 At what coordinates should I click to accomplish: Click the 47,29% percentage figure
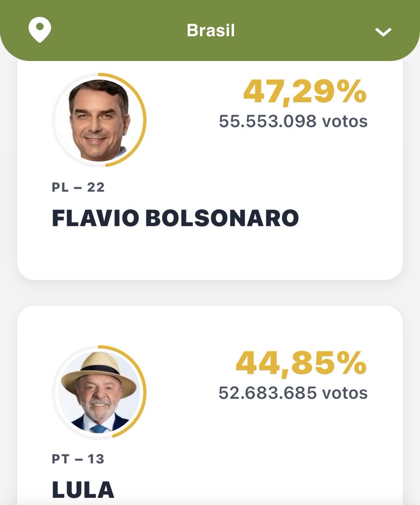[305, 92]
